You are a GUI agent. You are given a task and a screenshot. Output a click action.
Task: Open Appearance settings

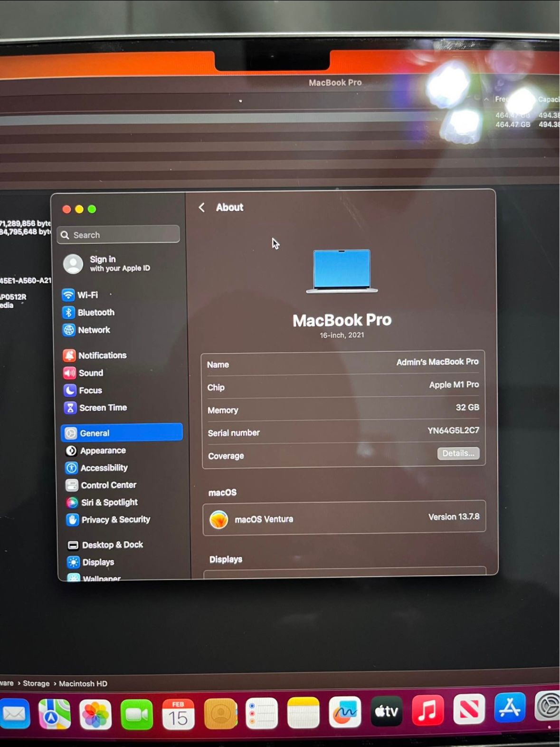[x=95, y=450]
